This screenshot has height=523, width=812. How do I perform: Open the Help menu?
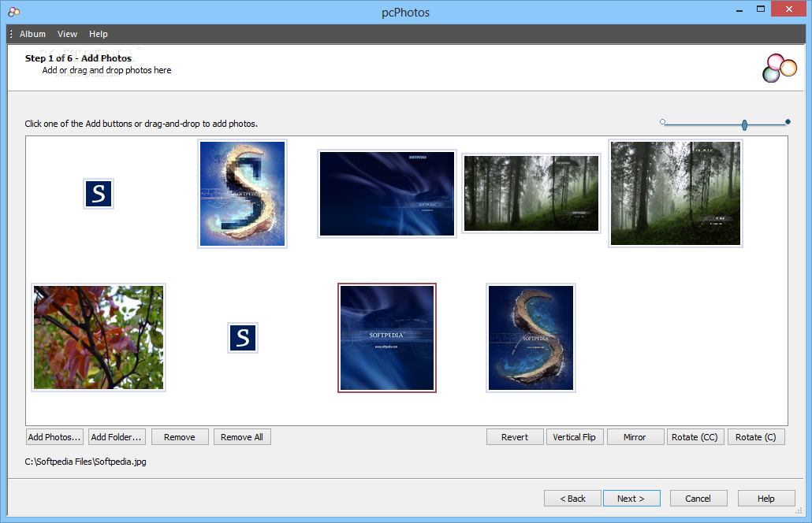pos(99,34)
